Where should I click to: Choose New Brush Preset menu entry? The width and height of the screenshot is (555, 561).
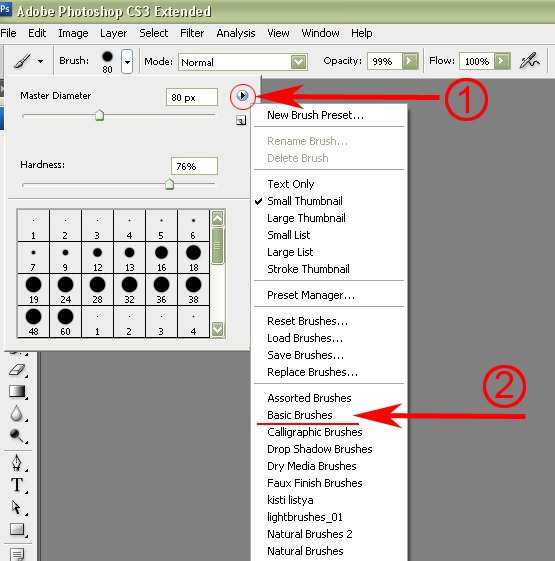315,115
